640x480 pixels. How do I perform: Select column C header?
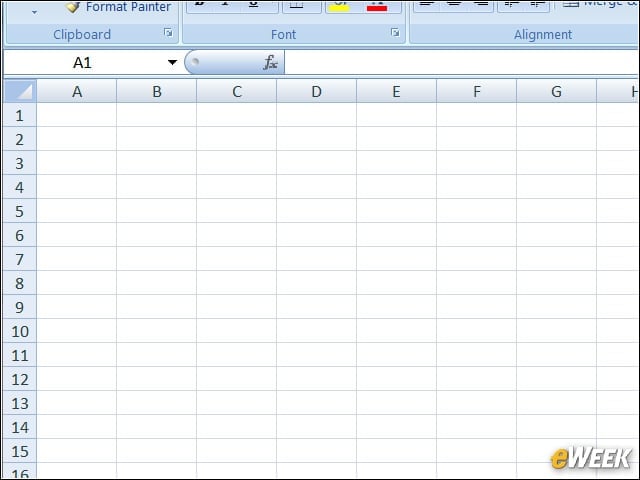click(x=237, y=91)
